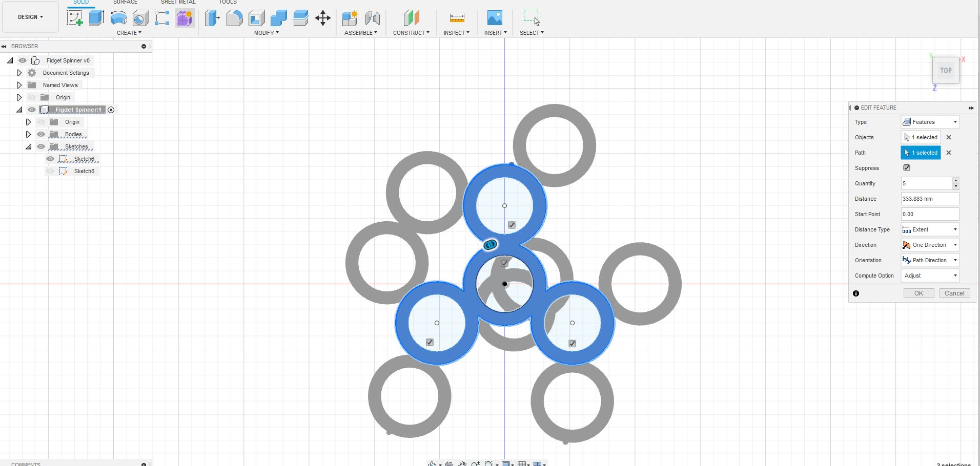
Task: Select the Revolve tool
Action: pyautogui.click(x=118, y=18)
